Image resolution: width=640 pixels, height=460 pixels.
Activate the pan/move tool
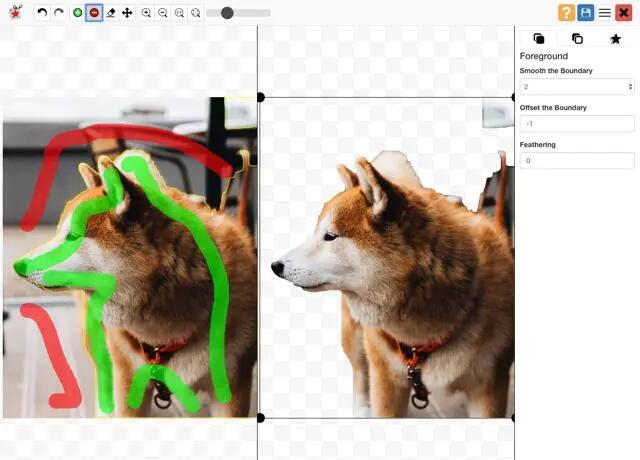pos(127,13)
